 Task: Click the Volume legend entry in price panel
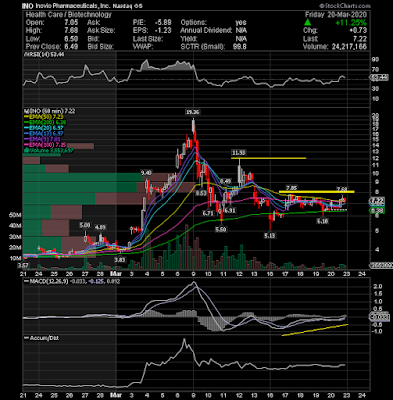tap(48, 150)
